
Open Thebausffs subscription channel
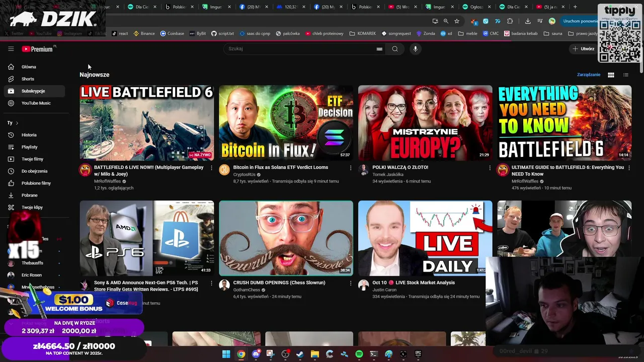[x=34, y=263]
